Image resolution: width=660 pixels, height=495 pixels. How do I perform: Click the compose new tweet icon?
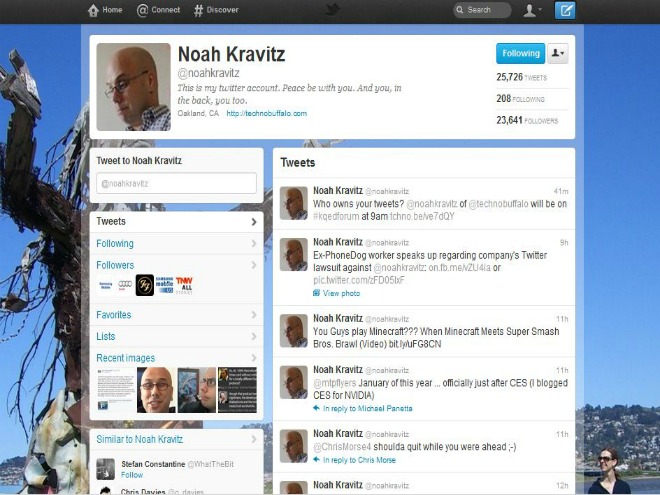point(565,11)
